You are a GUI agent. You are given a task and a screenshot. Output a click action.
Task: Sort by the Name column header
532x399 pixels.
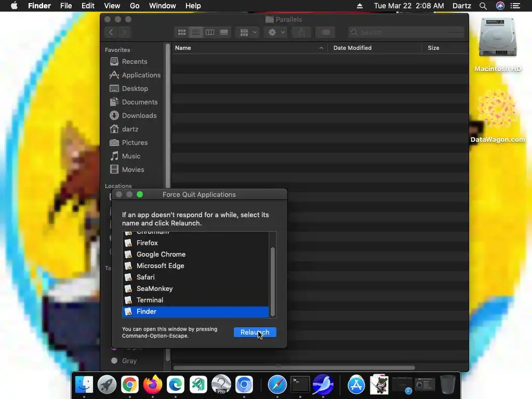click(249, 48)
